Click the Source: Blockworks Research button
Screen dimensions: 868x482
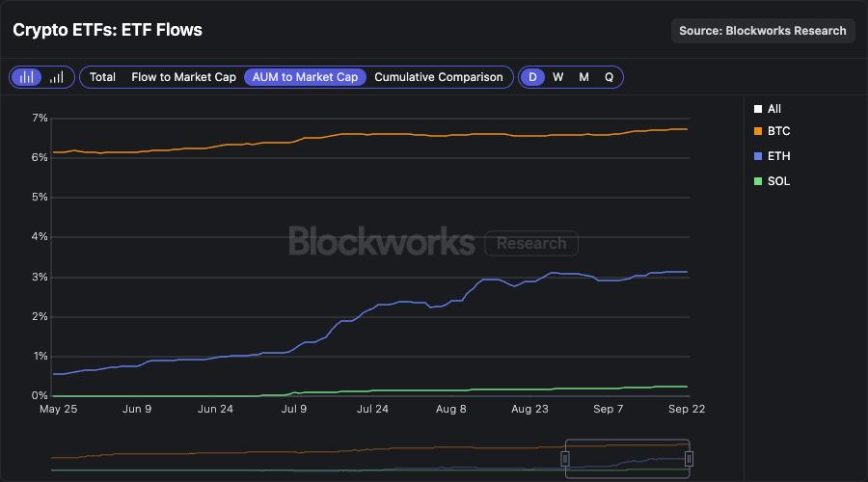tap(762, 31)
